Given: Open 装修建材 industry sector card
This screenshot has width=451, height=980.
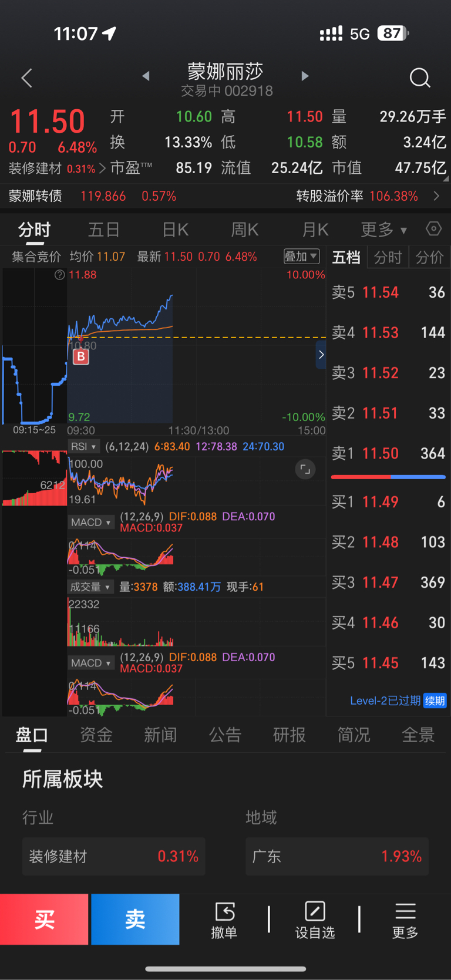Looking at the screenshot, I should pos(114,856).
